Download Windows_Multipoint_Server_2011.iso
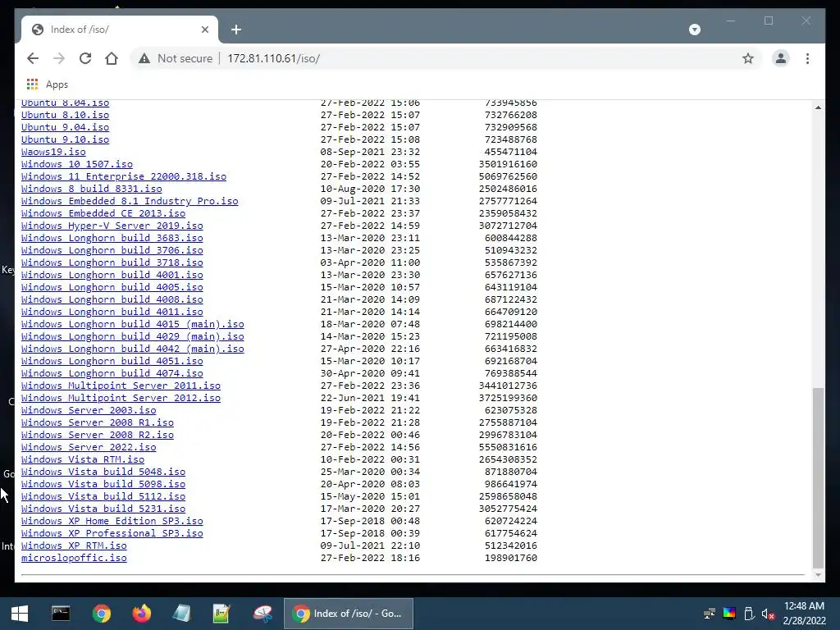840x630 pixels. tap(121, 386)
